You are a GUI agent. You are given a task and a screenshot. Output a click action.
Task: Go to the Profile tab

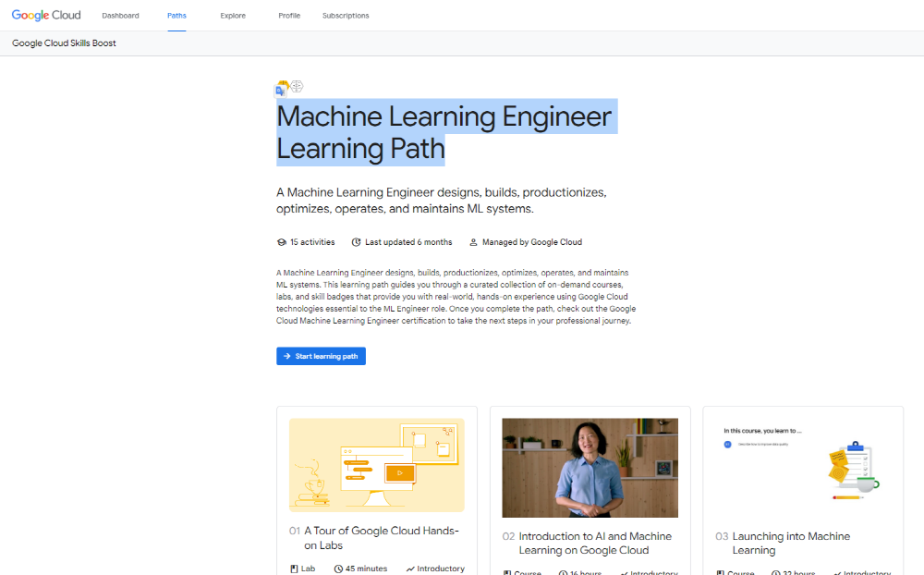point(289,16)
